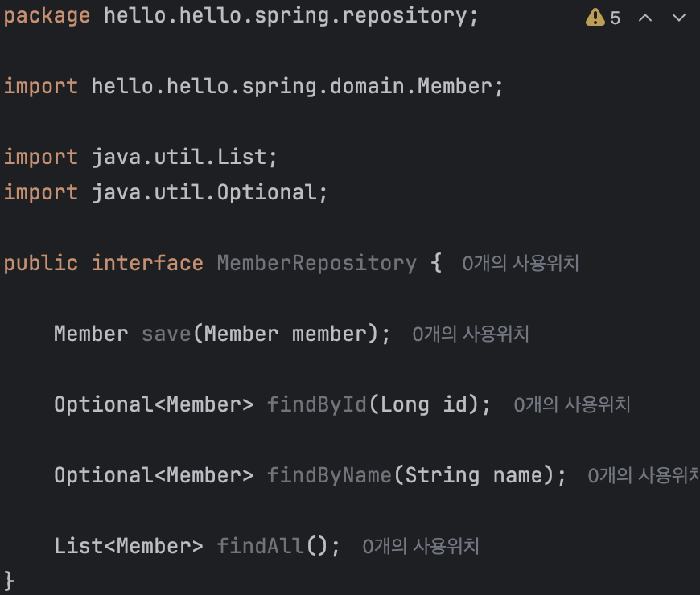Click the String name parameter
The width and height of the screenshot is (700, 595).
[x=474, y=475]
